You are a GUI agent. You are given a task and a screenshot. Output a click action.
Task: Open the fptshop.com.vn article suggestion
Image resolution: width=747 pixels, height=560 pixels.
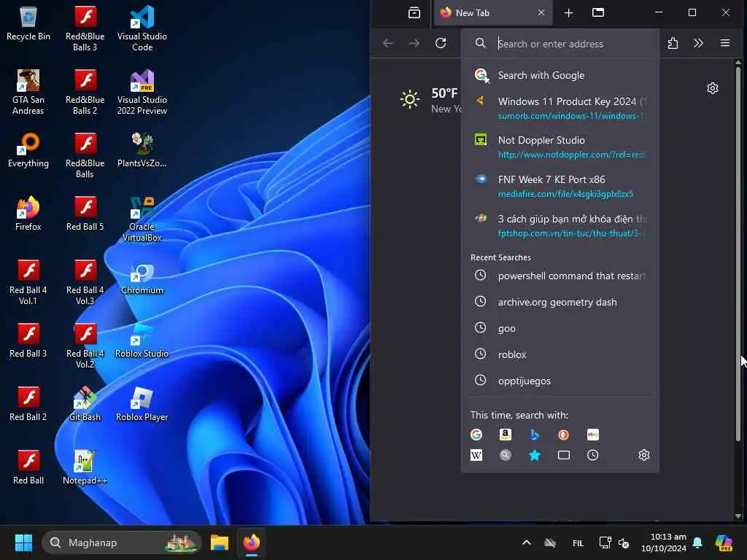tap(560, 226)
